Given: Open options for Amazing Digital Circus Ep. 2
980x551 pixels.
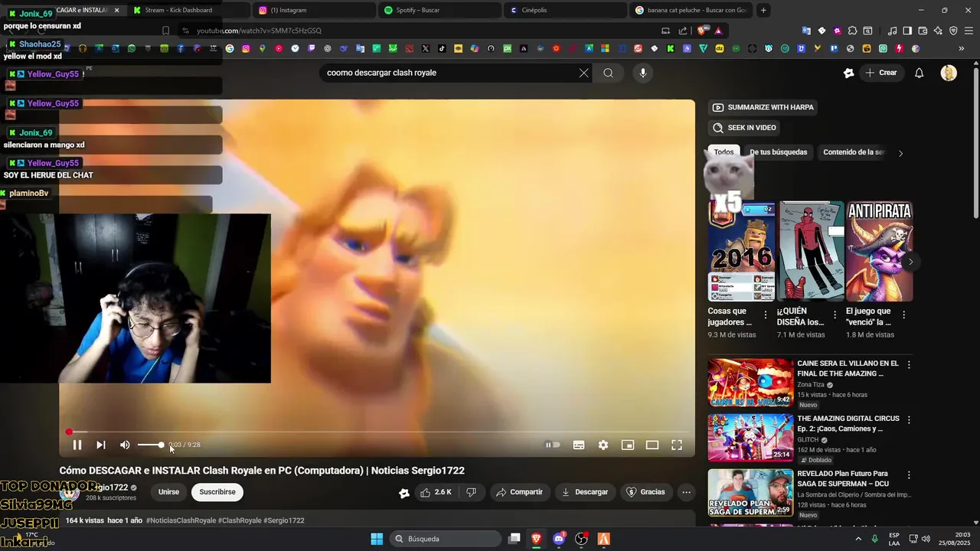Looking at the screenshot, I should tap(909, 420).
